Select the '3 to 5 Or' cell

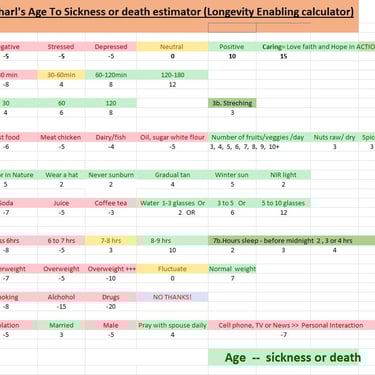tap(232, 203)
